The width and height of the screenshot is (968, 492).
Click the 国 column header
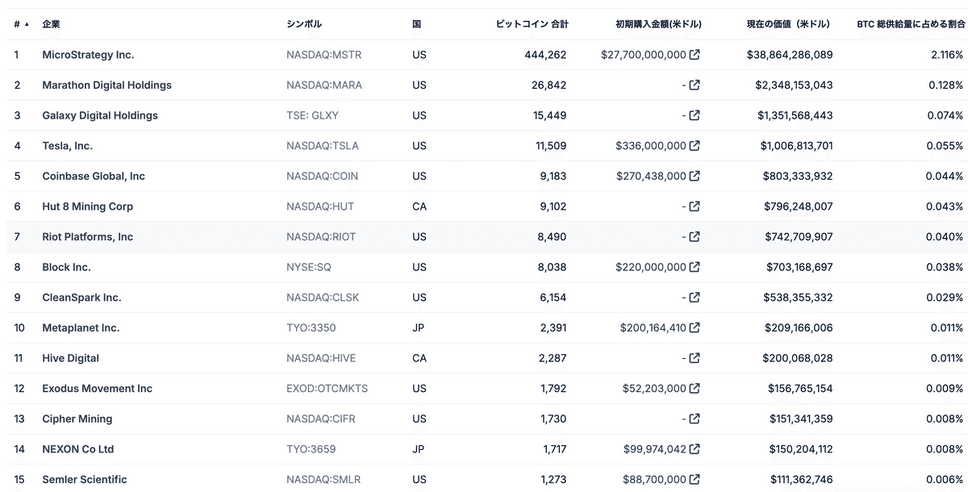(416, 24)
